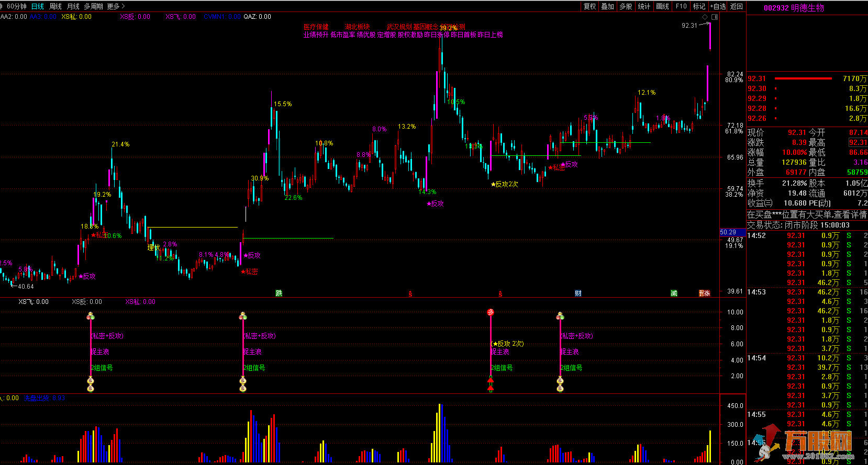This screenshot has width=868, height=465.
Task: Expand the 更多 more-periods arrow
Action: pyautogui.click(x=116, y=6)
